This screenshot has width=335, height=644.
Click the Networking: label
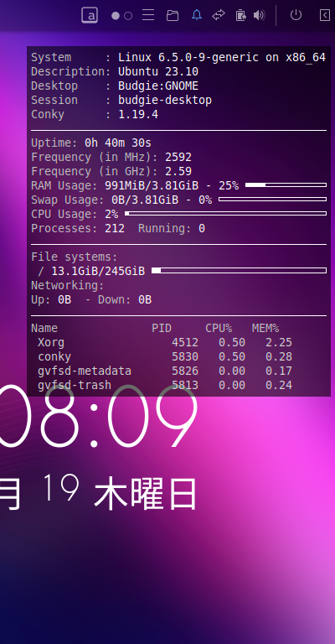coord(68,285)
